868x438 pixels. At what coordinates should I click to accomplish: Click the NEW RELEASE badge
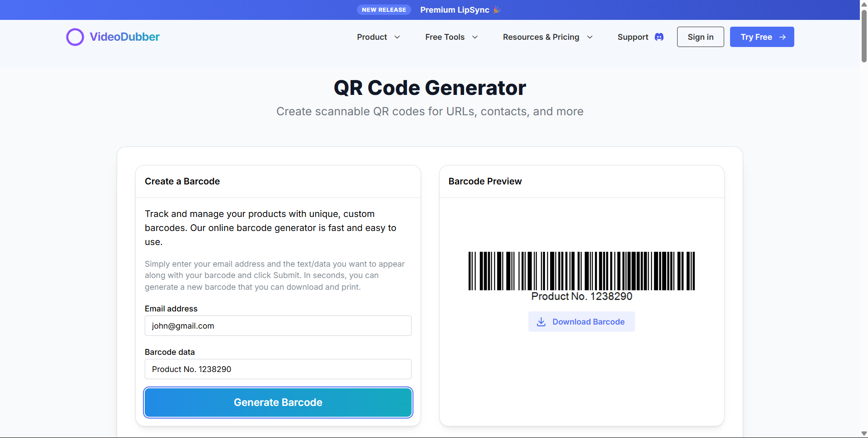[384, 9]
